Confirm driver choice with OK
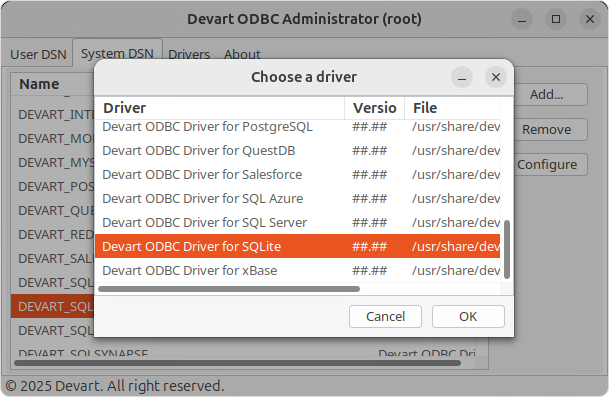Viewport: 609px width, 397px height. (468, 316)
